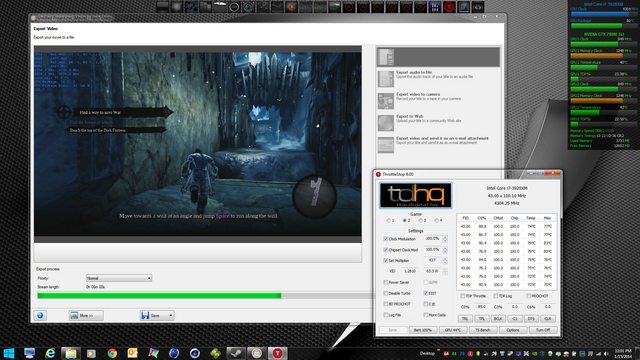This screenshot has width=640, height=360.
Task: Uncheck the Clock Modulation checkbox
Action: 386,239
